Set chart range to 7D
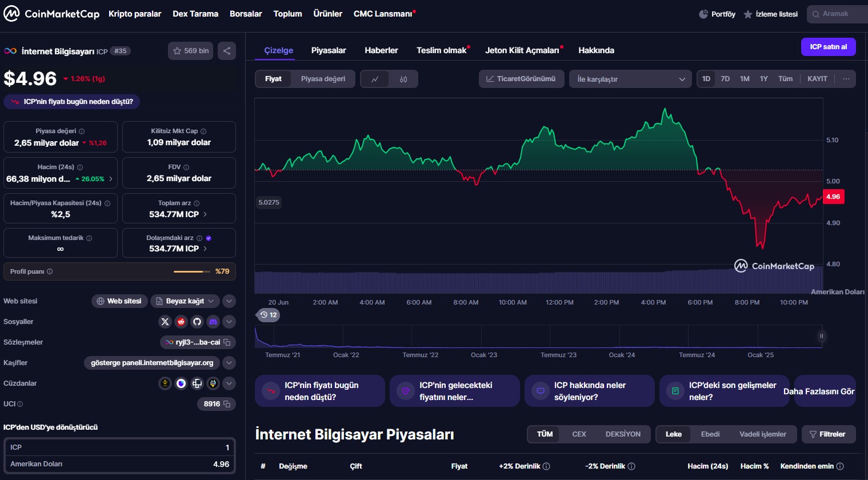 [x=725, y=79]
